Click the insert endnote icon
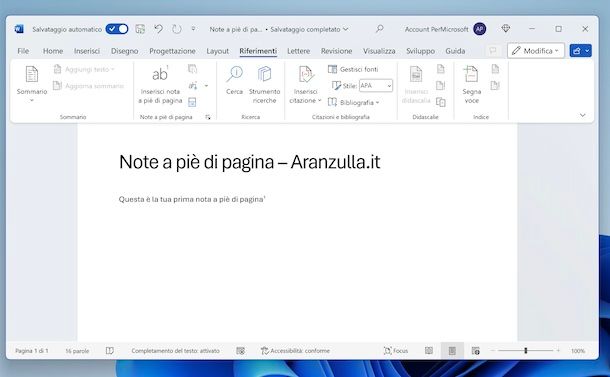Image resolution: width=610 pixels, height=377 pixels. click(193, 69)
